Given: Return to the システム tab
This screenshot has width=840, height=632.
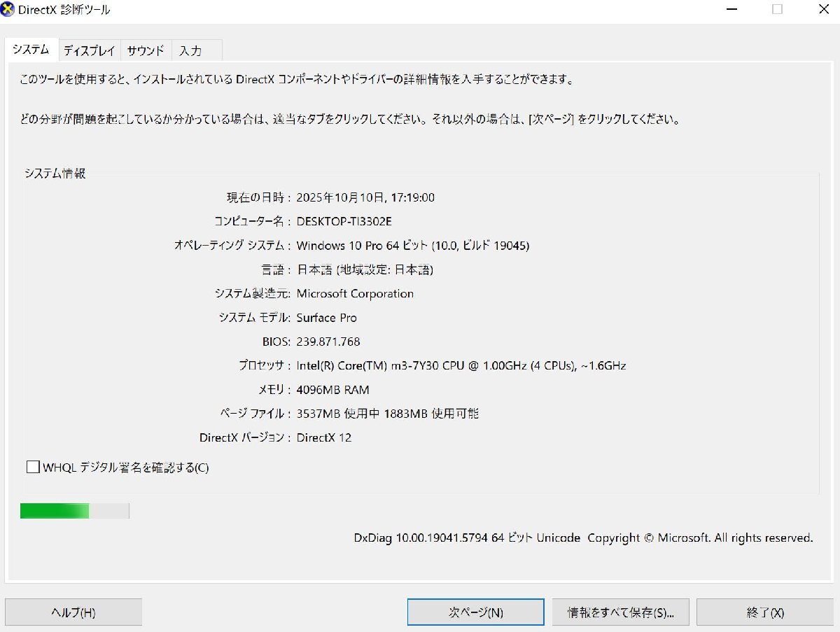Looking at the screenshot, I should pos(31,50).
